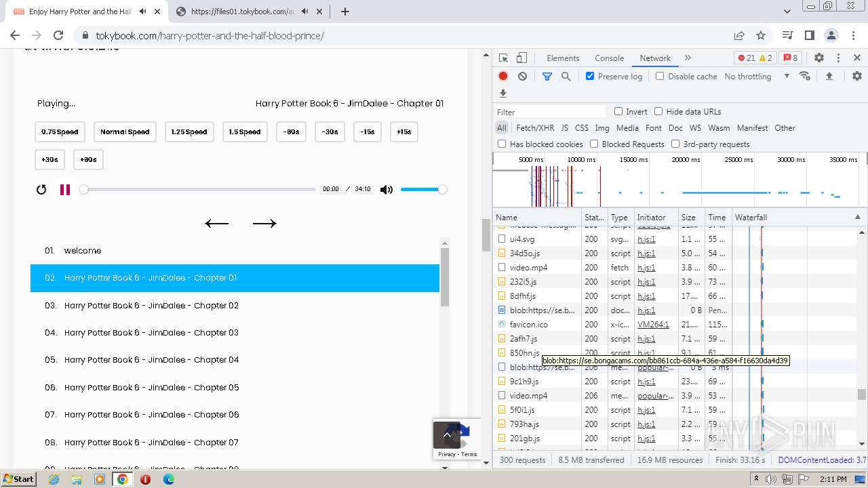This screenshot has width=868, height=488.
Task: Check Has blocked cookies checkbox
Action: pyautogui.click(x=502, y=144)
